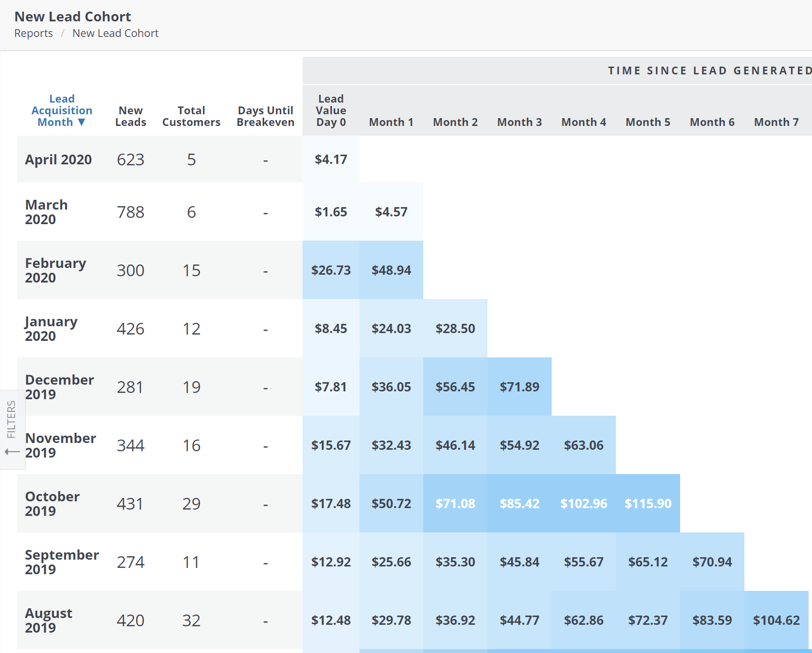
Task: Click the Month 1 column header
Action: [x=391, y=123]
